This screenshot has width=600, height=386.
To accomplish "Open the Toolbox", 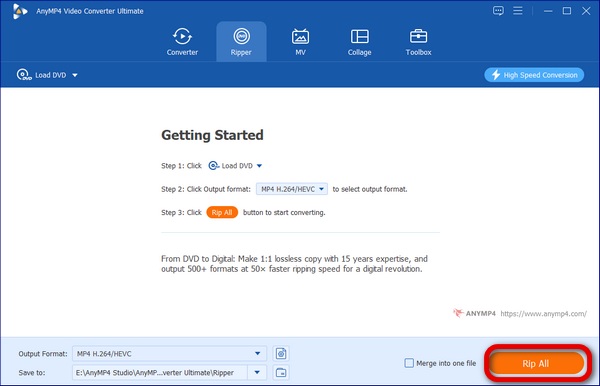I will (418, 42).
